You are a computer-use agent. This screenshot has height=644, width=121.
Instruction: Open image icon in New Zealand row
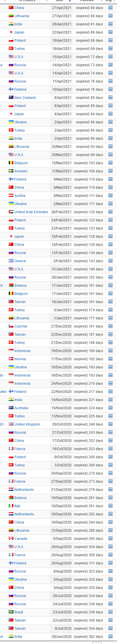pos(110,98)
